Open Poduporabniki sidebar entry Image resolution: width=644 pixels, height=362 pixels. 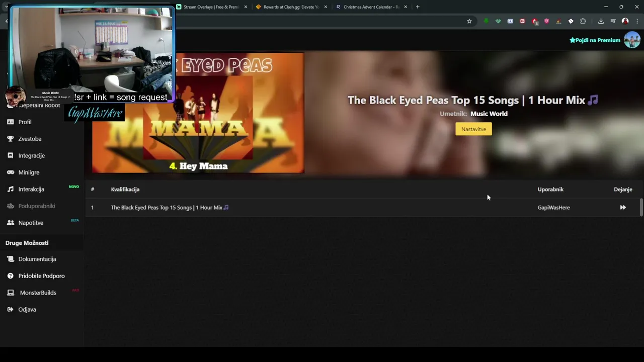pyautogui.click(x=37, y=206)
